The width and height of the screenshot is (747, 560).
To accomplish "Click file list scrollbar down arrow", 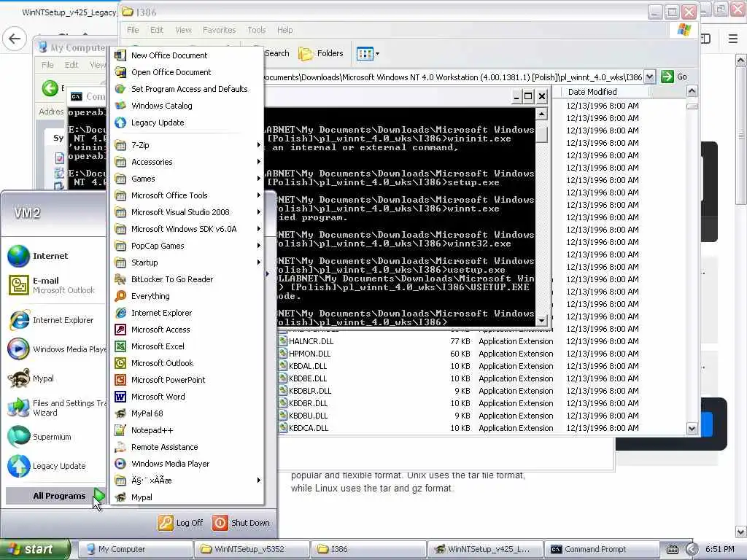I will click(x=692, y=429).
